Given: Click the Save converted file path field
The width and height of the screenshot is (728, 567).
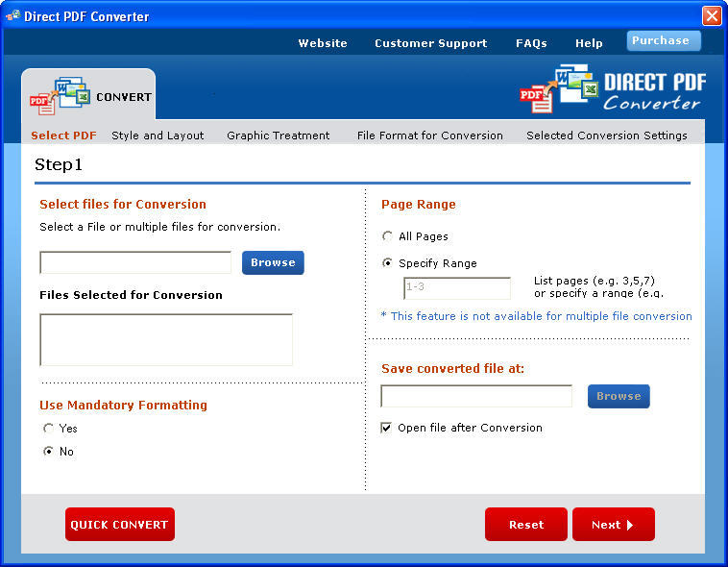Looking at the screenshot, I should [476, 396].
